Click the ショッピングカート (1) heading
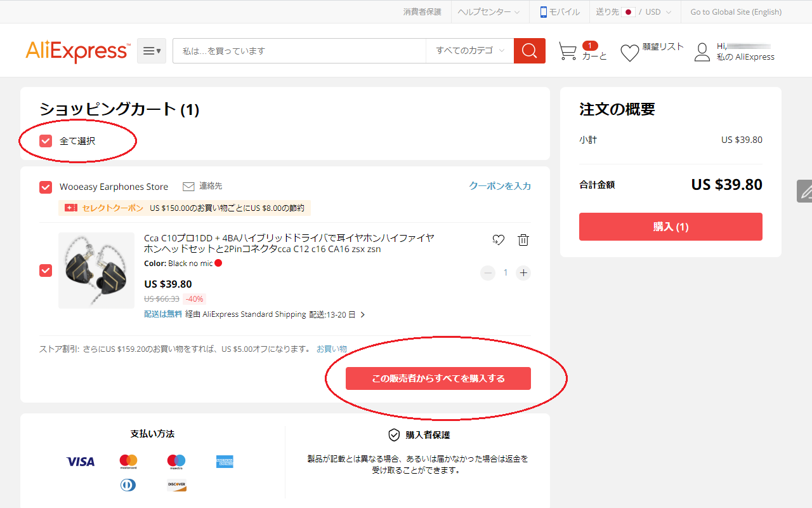 click(119, 109)
